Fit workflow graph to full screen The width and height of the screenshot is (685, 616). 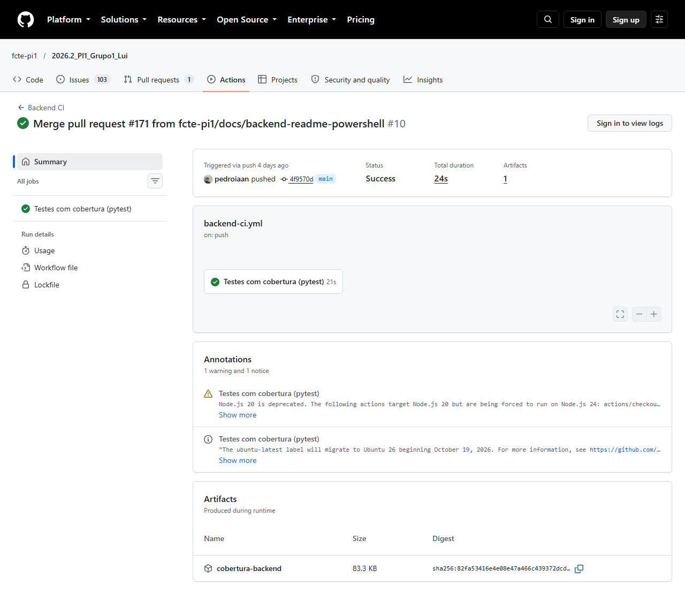620,314
